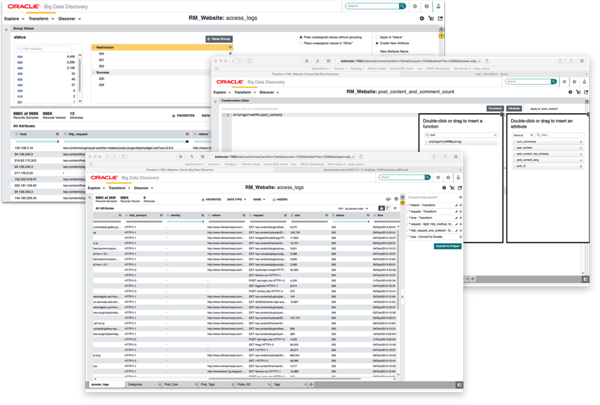Open the user profile icon in the back window header
Viewport: 600px width, 405px height.
pos(439,6)
